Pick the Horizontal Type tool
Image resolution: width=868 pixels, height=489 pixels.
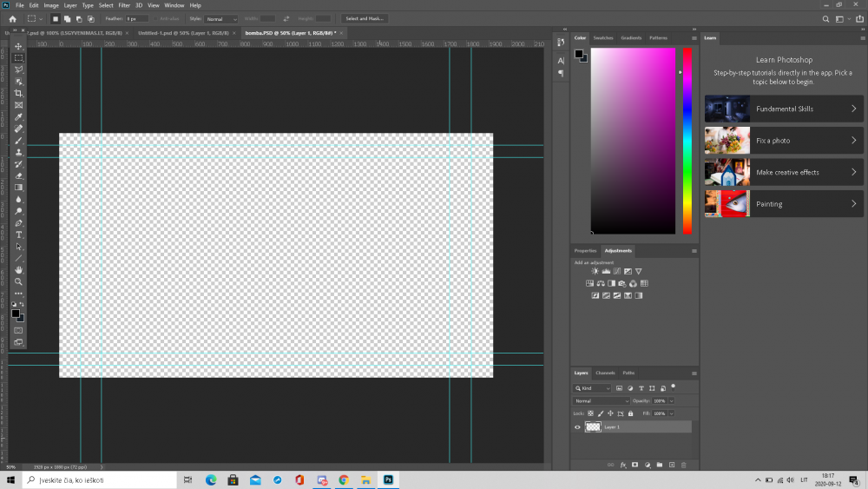[x=19, y=235]
